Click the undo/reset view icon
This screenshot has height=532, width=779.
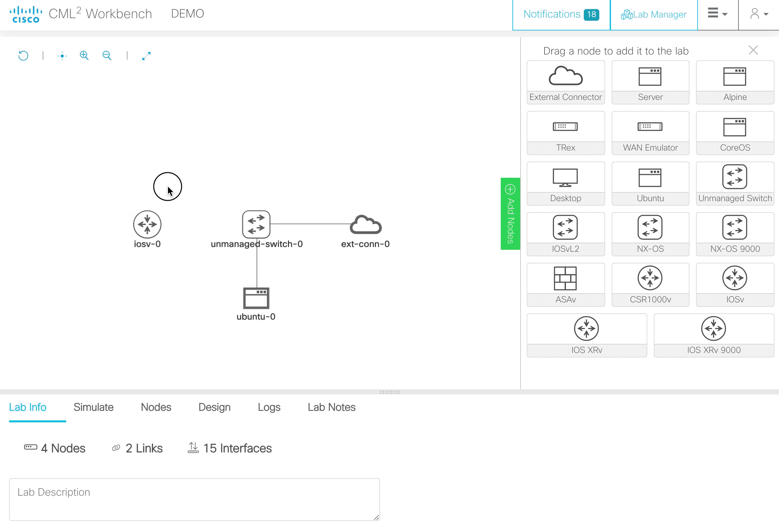point(23,55)
